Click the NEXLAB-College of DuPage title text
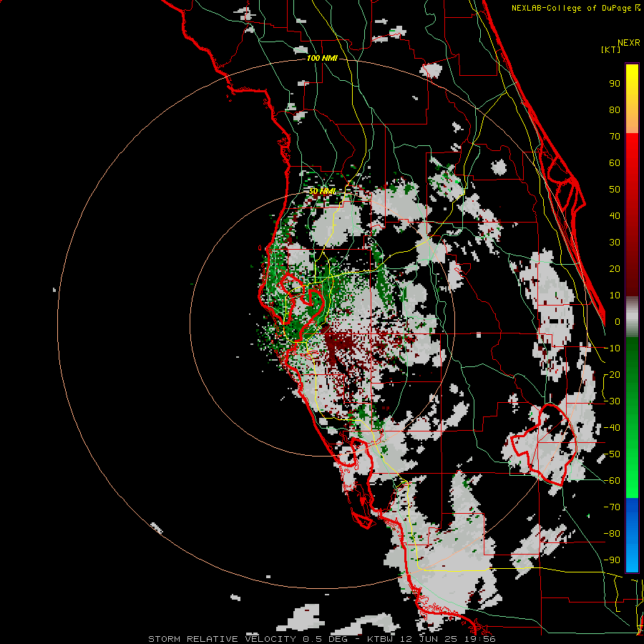The image size is (644, 644). [571, 8]
